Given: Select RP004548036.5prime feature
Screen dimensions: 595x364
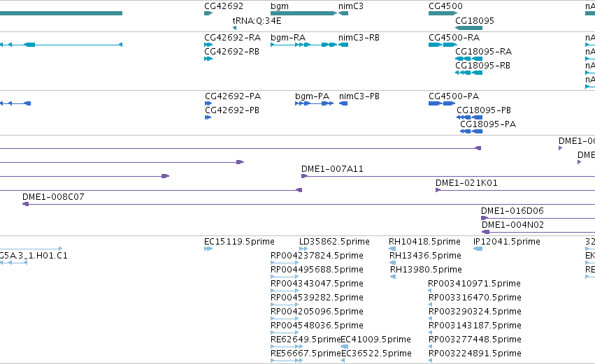Looking at the screenshot, I should [x=285, y=333].
